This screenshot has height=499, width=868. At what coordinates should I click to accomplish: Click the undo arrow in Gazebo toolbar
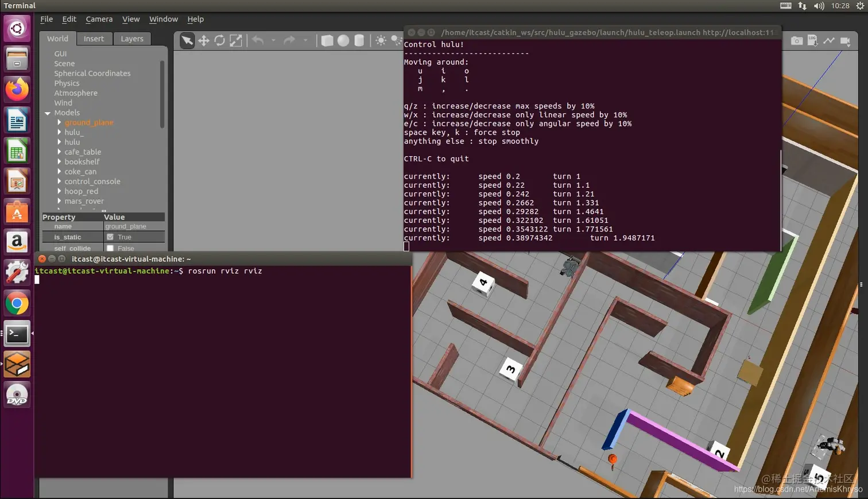point(258,40)
